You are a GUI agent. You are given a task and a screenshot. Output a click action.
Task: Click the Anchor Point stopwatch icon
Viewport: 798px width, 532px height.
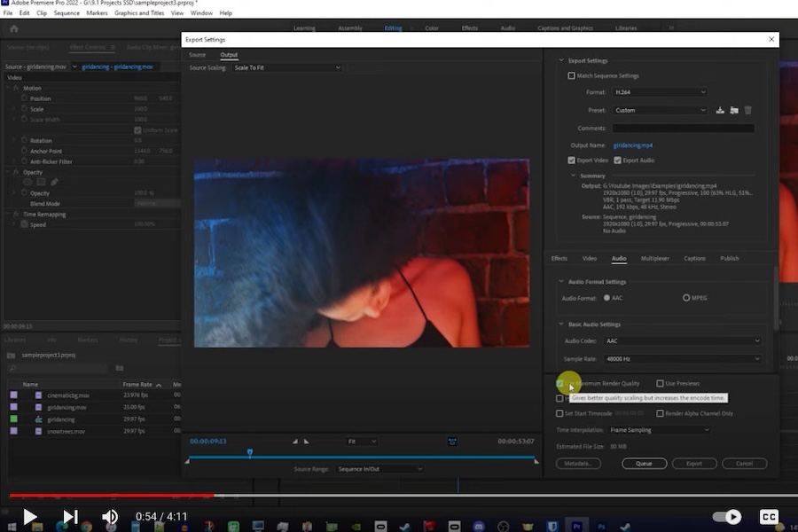pyautogui.click(x=24, y=151)
